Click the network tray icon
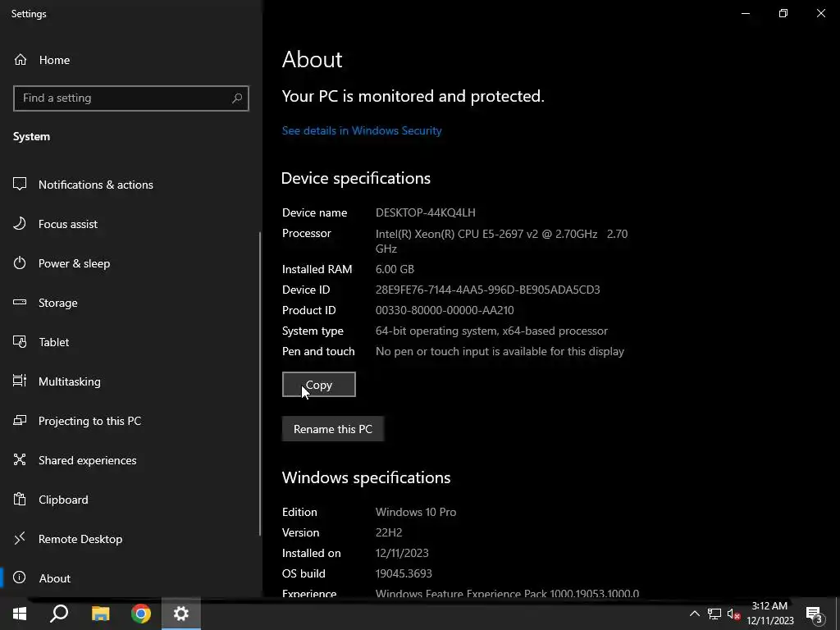 pyautogui.click(x=714, y=614)
